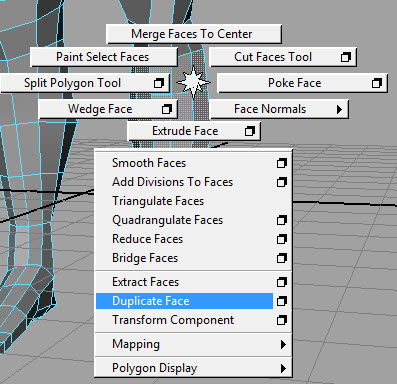The width and height of the screenshot is (397, 384).
Task: Expand Mapping submenu
Action: click(193, 344)
